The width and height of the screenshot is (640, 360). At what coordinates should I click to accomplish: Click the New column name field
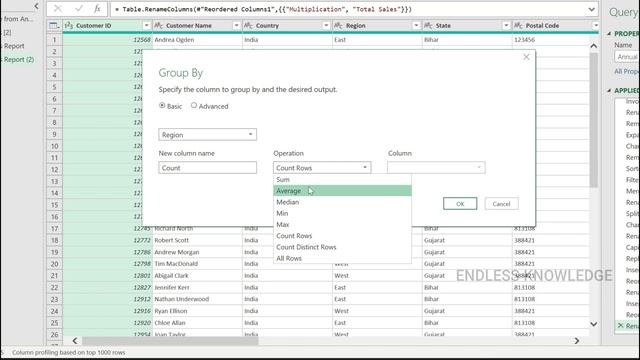[207, 168]
